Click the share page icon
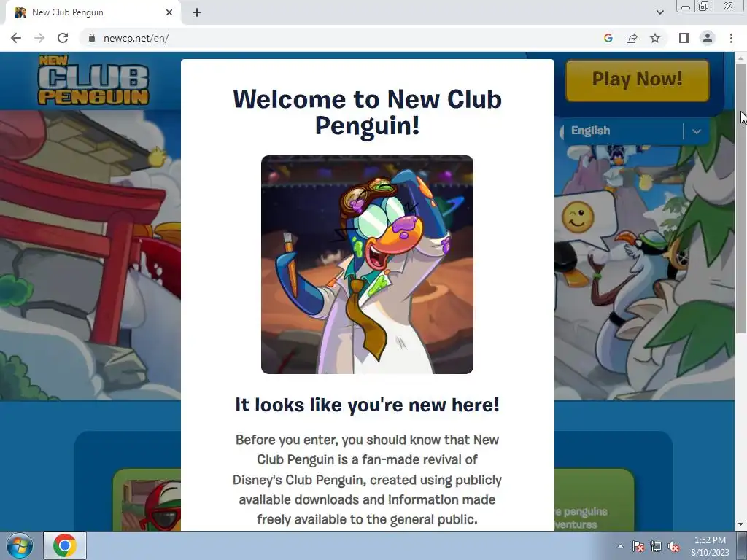747x560 pixels. 632,38
